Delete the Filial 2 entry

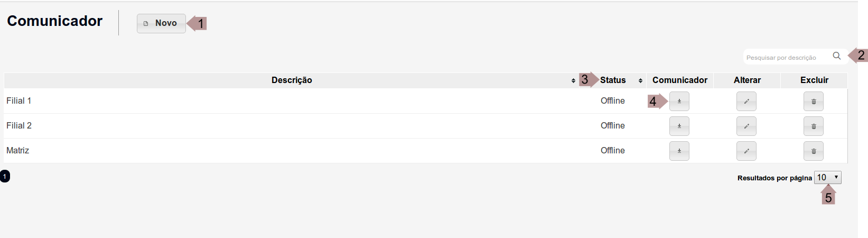814,126
